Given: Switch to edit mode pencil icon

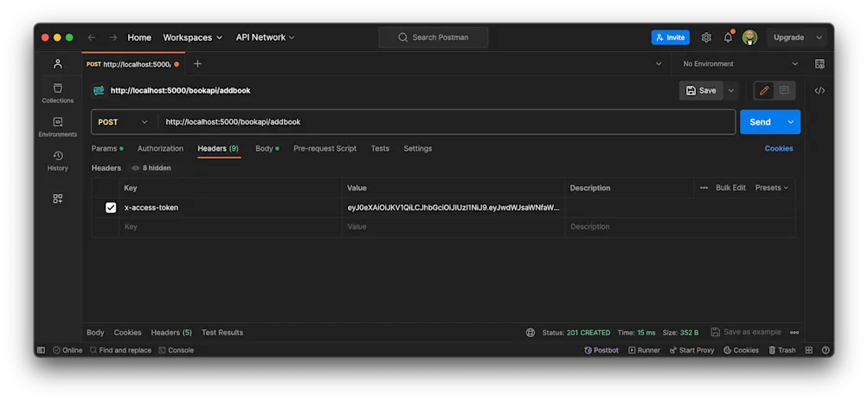Looking at the screenshot, I should pyautogui.click(x=764, y=90).
